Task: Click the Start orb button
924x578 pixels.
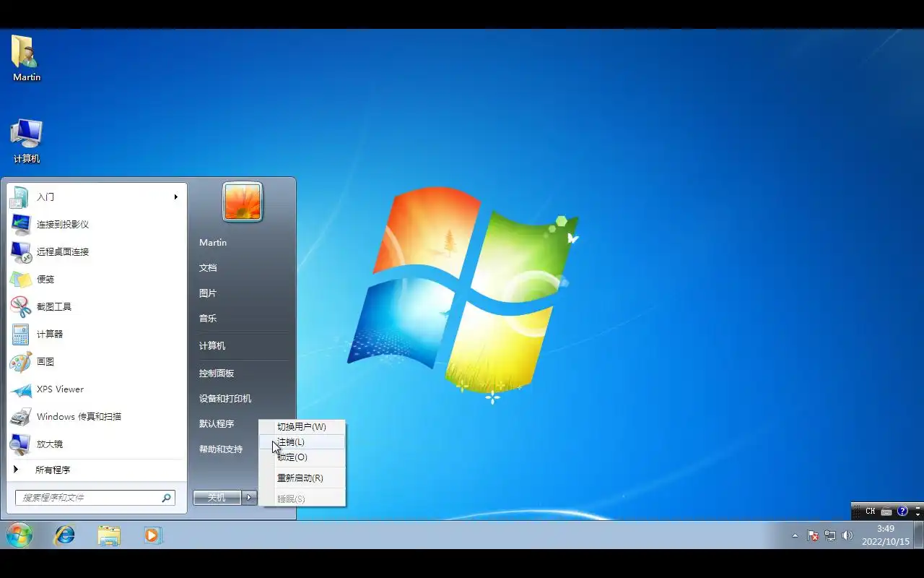Action: point(19,535)
